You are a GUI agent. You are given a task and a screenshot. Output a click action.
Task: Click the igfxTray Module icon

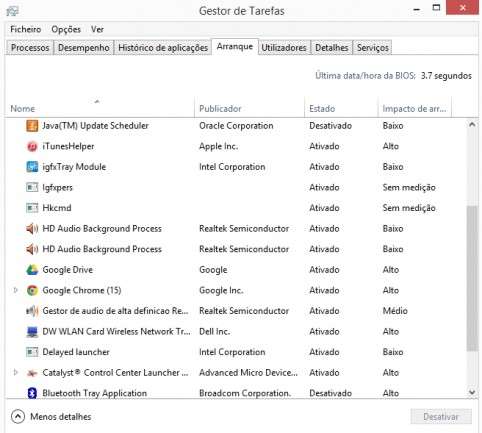click(32, 167)
